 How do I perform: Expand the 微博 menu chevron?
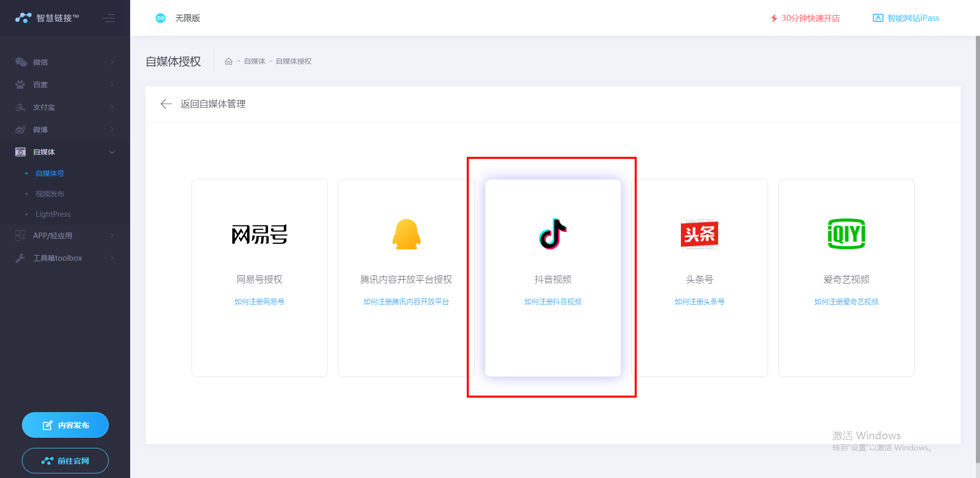112,130
